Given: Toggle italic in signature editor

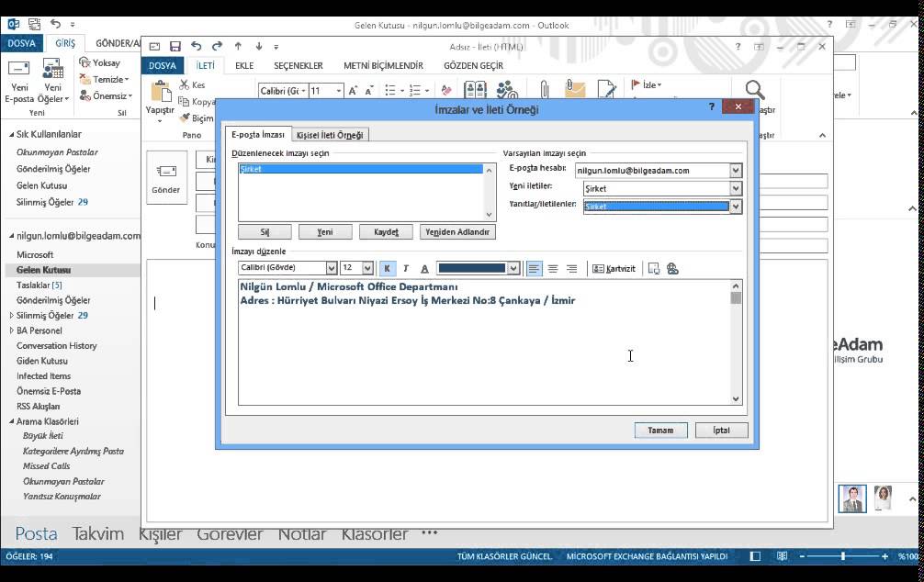Looking at the screenshot, I should [x=406, y=269].
